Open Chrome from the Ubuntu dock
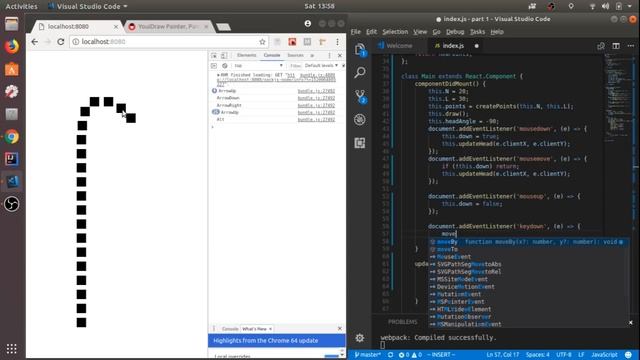 [x=11, y=137]
